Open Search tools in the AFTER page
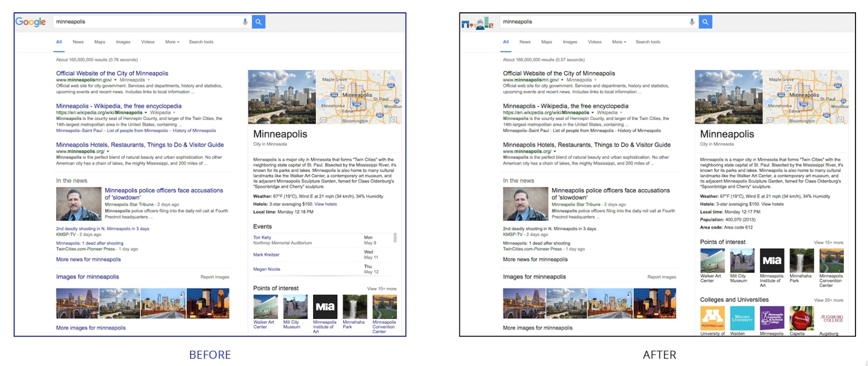The width and height of the screenshot is (868, 366). 648,42
